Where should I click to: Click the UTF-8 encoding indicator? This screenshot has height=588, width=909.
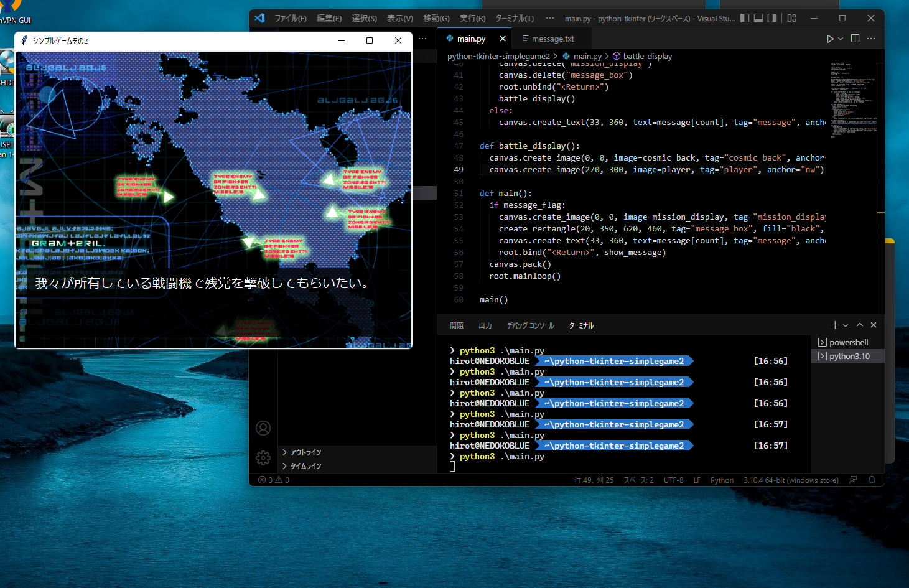673,480
